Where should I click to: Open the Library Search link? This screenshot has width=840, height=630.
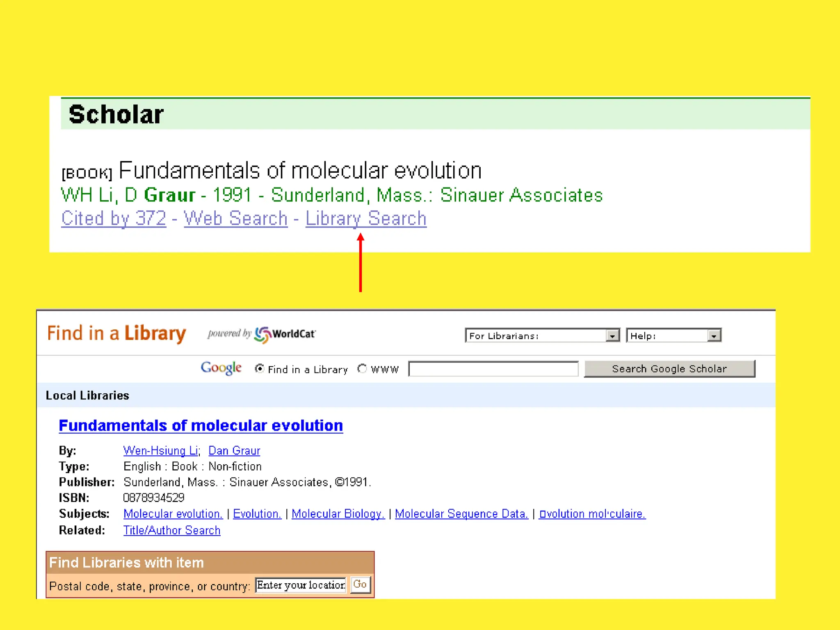point(366,218)
